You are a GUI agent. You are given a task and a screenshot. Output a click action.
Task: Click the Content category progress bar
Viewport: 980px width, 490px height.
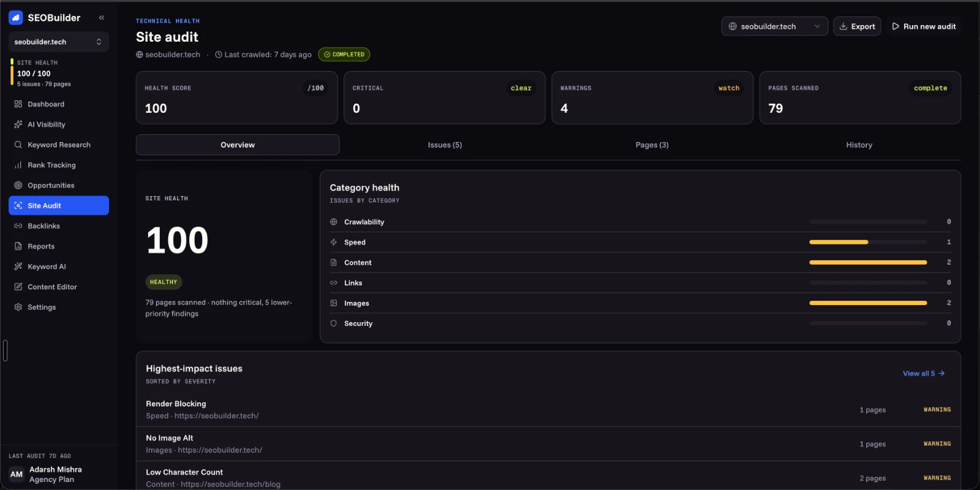[868, 262]
